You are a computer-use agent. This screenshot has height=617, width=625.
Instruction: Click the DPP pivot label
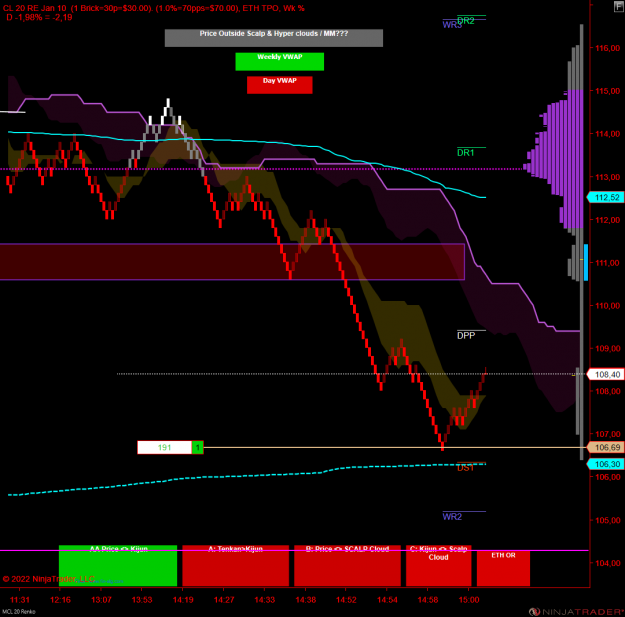[x=466, y=336]
